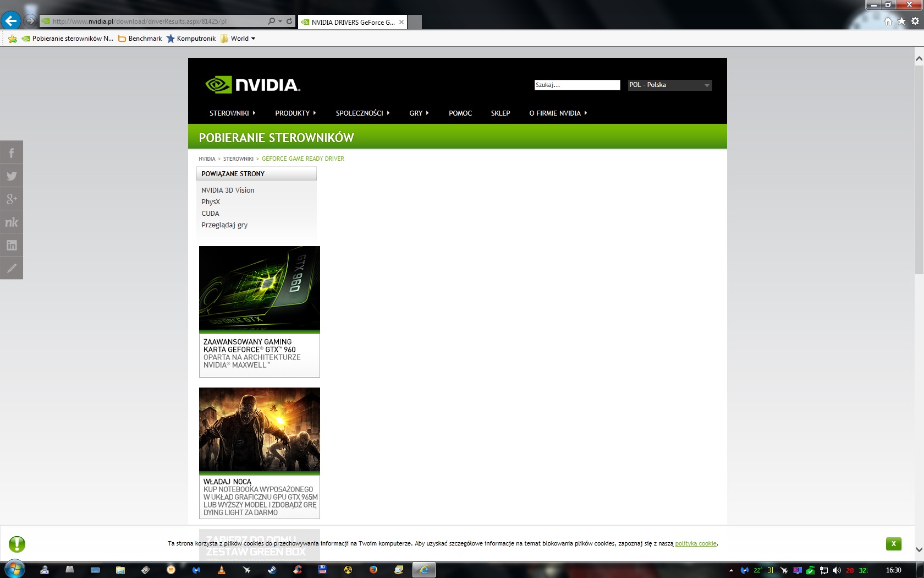Share page via nk sidebar icon
This screenshot has width=924, height=578.
(x=12, y=222)
